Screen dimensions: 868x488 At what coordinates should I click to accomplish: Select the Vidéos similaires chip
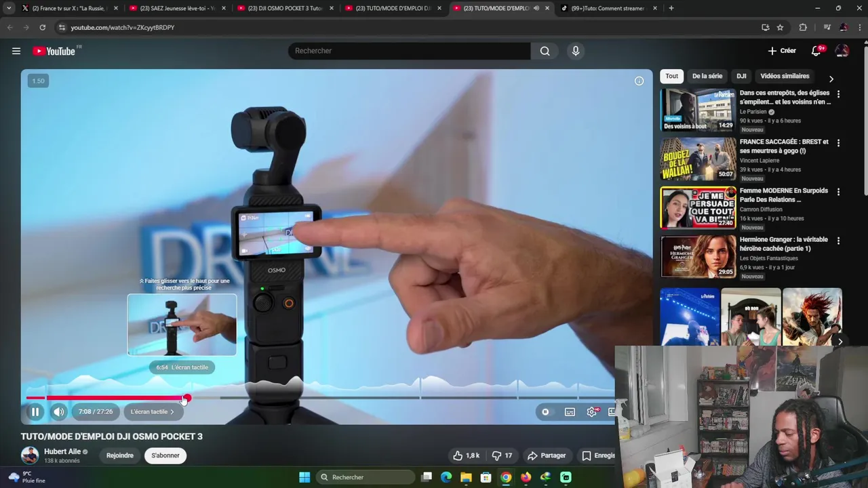coord(785,76)
